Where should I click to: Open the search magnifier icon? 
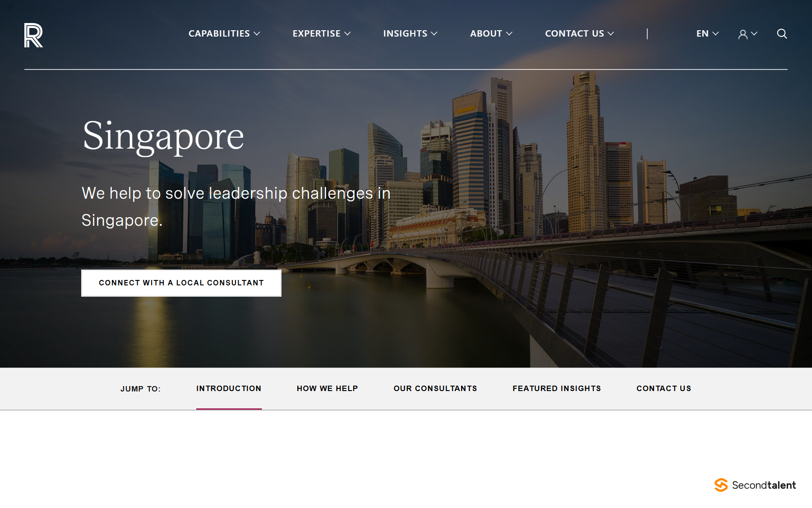[x=782, y=34]
